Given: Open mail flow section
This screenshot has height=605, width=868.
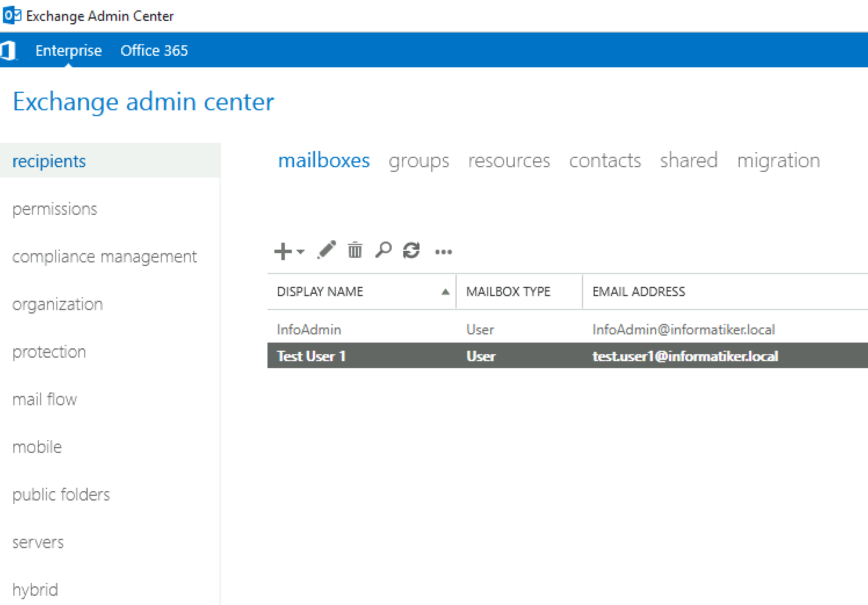Looking at the screenshot, I should [x=45, y=399].
